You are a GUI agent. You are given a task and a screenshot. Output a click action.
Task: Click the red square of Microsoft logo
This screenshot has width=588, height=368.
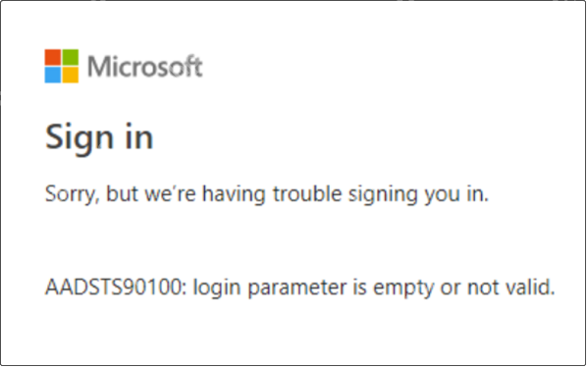(x=52, y=57)
